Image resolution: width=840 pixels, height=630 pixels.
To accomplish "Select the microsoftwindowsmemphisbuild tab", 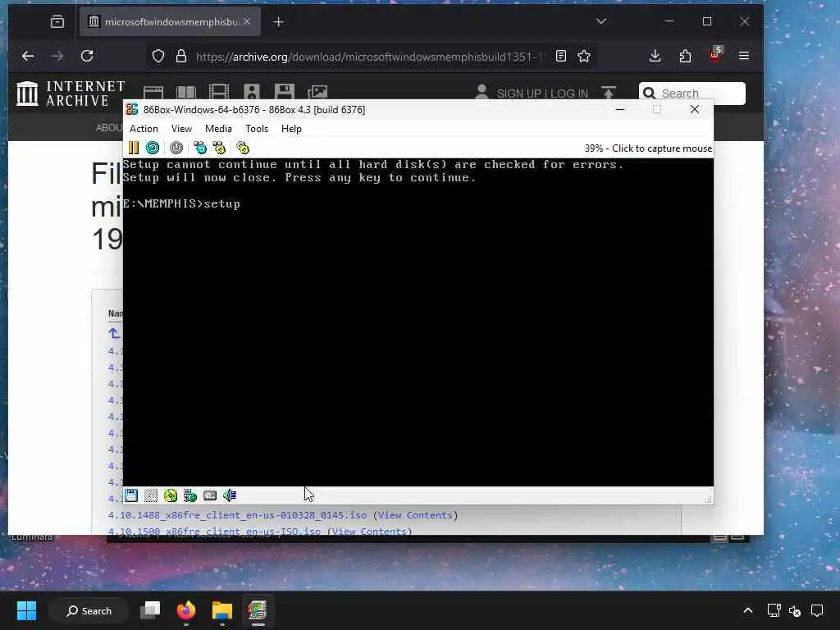I will pyautogui.click(x=170, y=22).
